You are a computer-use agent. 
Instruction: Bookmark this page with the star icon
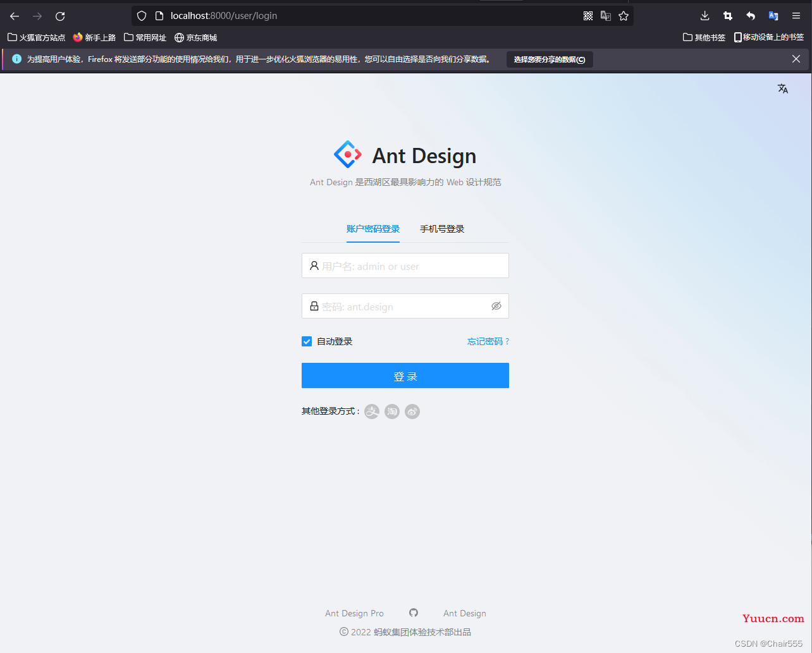624,16
